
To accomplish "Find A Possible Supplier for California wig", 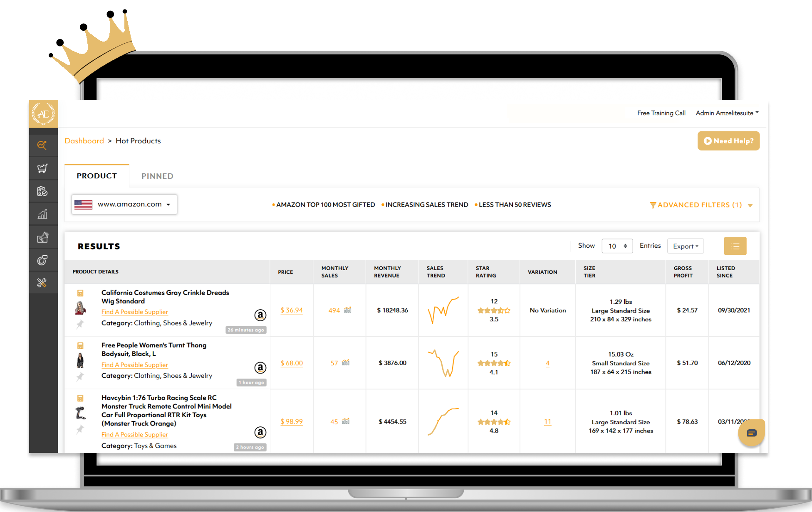I will (x=135, y=312).
